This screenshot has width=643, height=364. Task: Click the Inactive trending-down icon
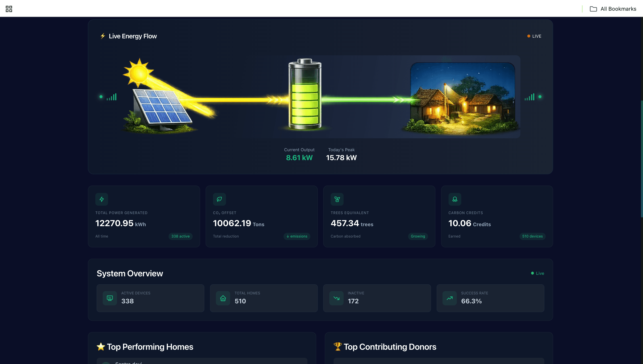[336, 298]
